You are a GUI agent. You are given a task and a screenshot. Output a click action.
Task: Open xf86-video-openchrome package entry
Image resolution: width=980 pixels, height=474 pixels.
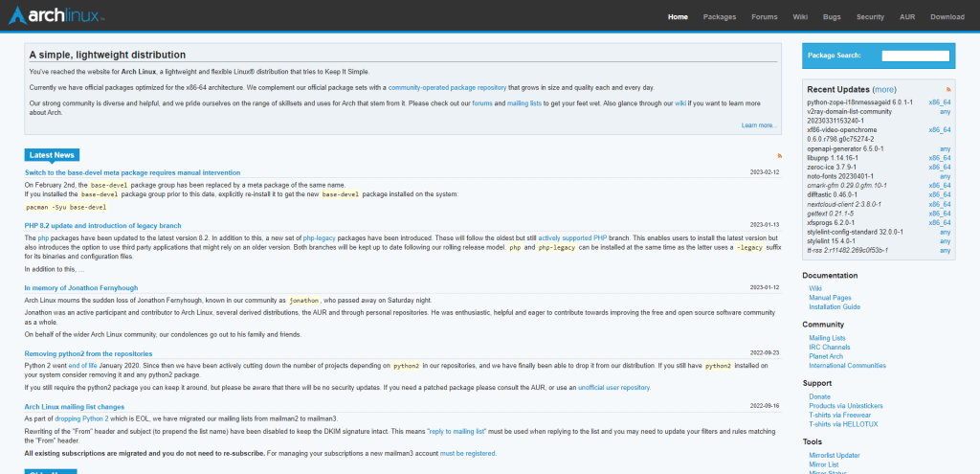pos(844,134)
